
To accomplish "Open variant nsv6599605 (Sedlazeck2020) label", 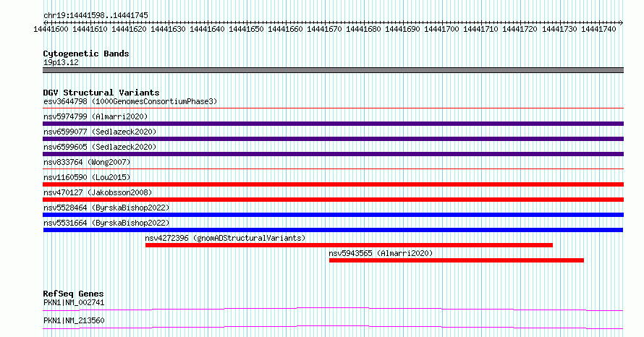I will (100, 147).
